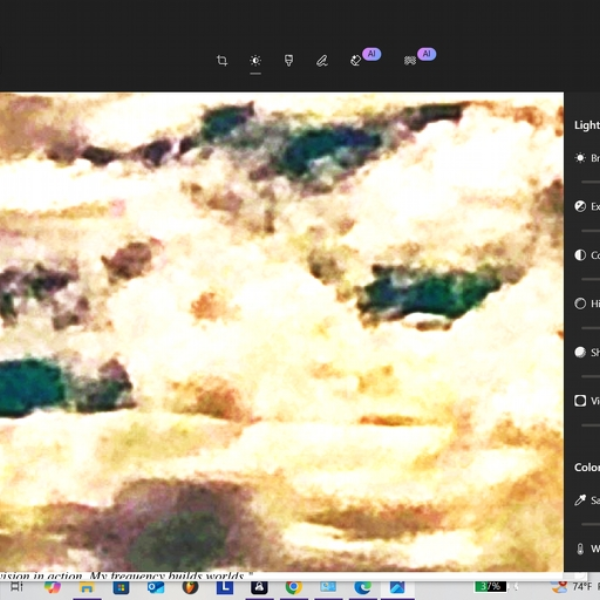Viewport: 600px width, 600px height.
Task: Open the Filter tool in the toolbar
Action: (x=289, y=60)
